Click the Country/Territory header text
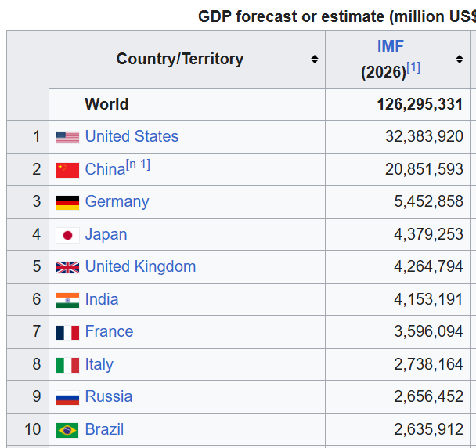 tap(180, 59)
